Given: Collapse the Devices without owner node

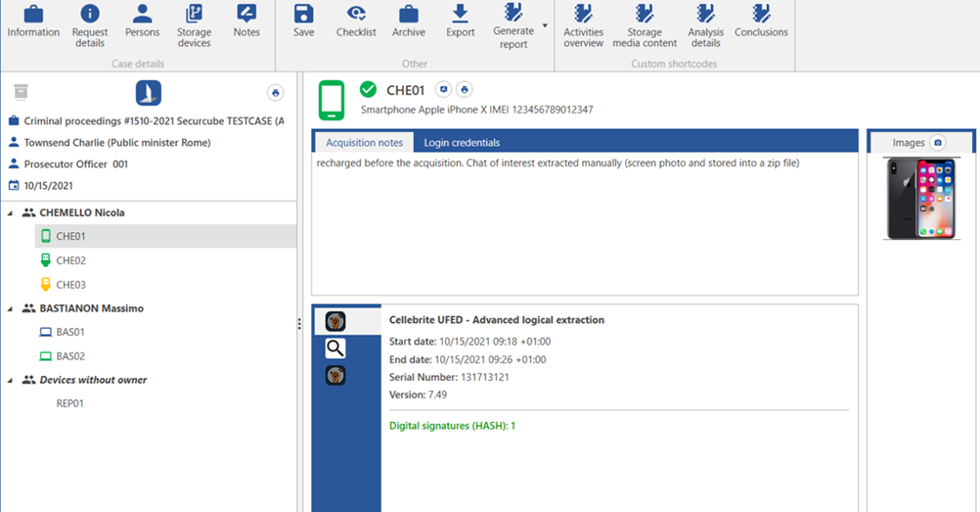Looking at the screenshot, I should click(10, 380).
